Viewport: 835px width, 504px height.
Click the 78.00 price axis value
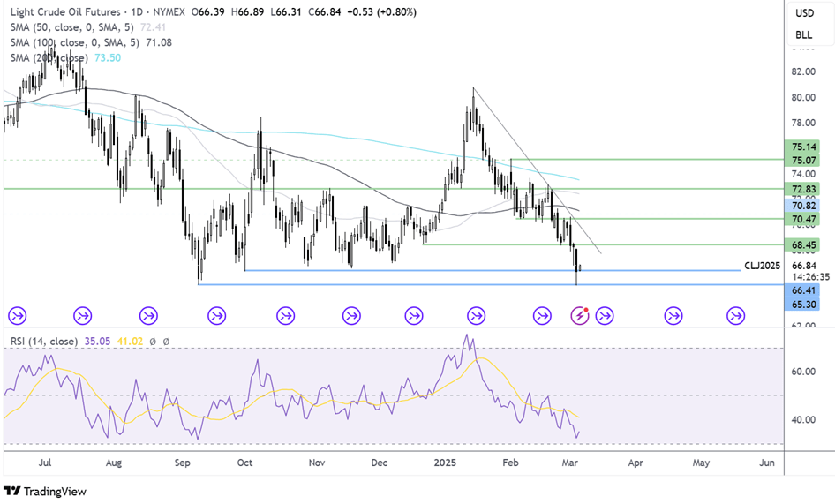click(x=803, y=123)
